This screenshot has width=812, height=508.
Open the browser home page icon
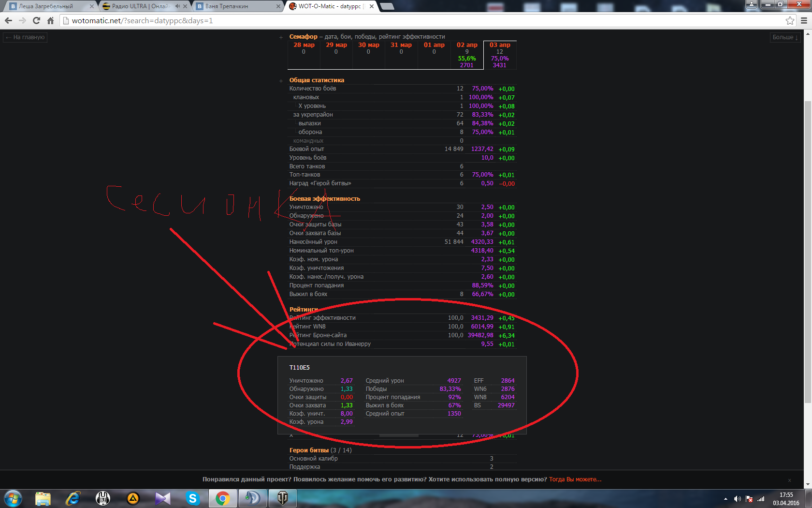click(50, 20)
